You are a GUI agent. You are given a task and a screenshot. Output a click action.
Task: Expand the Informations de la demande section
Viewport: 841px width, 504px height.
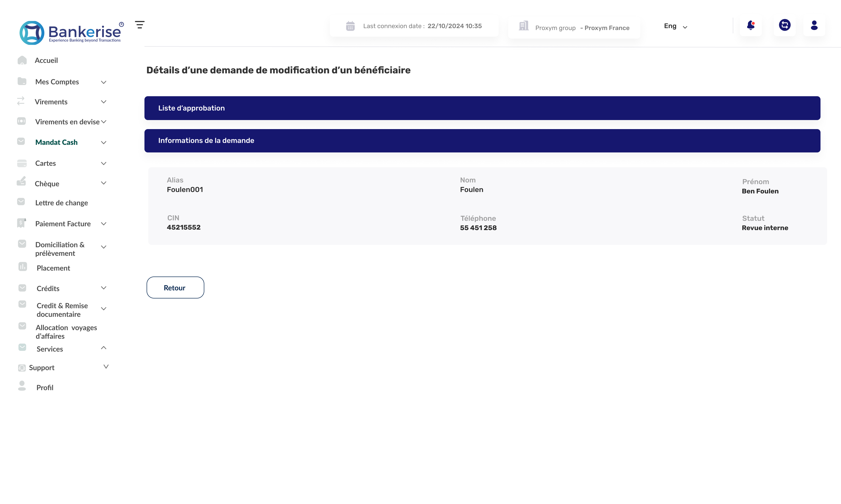(x=482, y=141)
